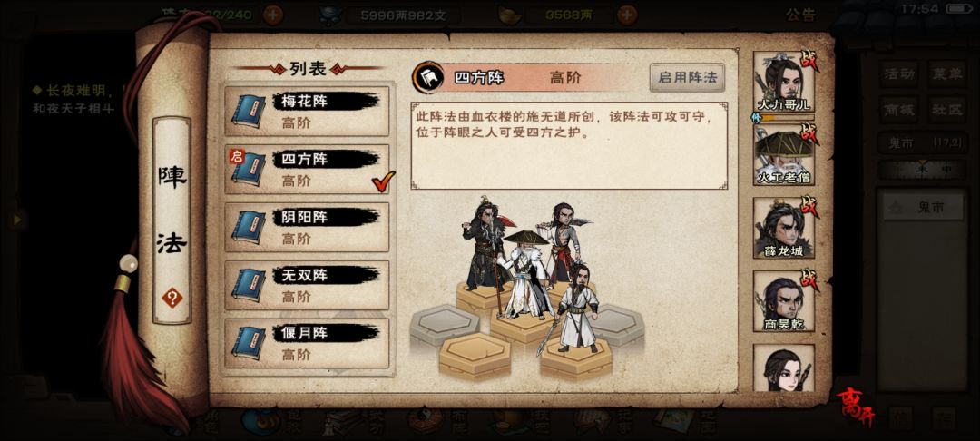Choose the 薛龙城 character portrait

click(x=784, y=228)
